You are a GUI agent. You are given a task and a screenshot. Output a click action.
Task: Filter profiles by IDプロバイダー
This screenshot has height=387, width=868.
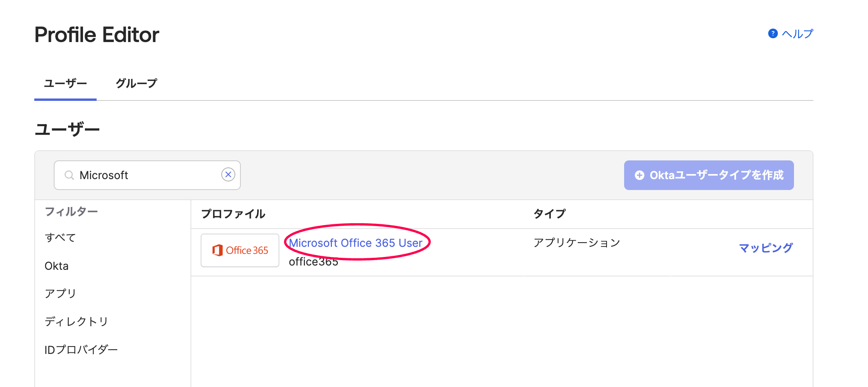pyautogui.click(x=81, y=350)
